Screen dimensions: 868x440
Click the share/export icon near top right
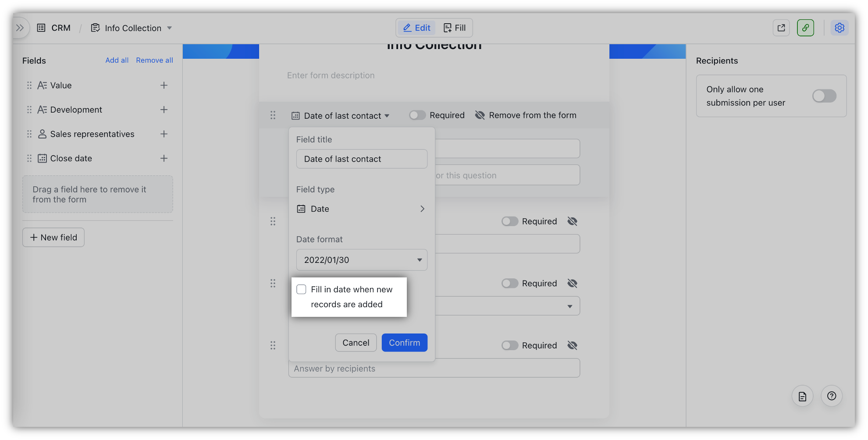coord(781,27)
